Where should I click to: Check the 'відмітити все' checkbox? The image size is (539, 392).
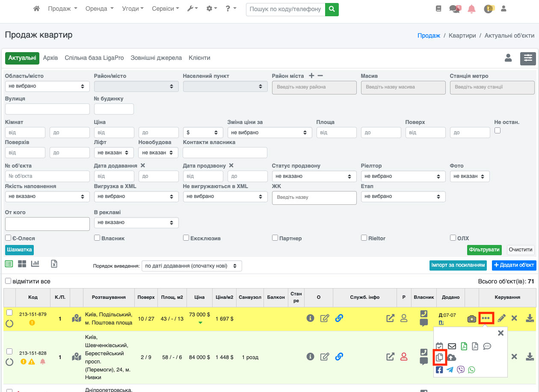tap(8, 281)
